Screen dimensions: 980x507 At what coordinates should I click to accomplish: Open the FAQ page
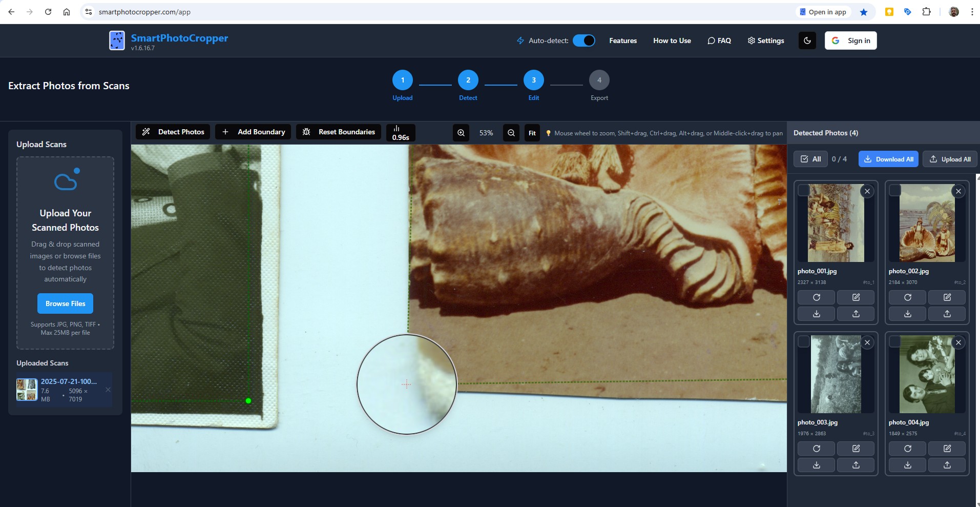pyautogui.click(x=719, y=40)
